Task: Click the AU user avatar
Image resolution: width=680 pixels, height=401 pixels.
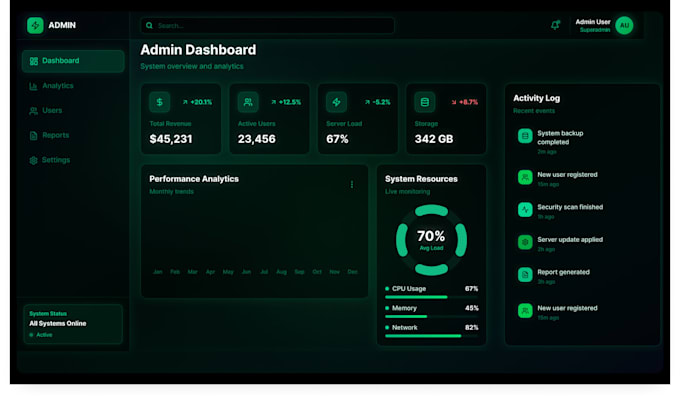Action: [x=624, y=25]
